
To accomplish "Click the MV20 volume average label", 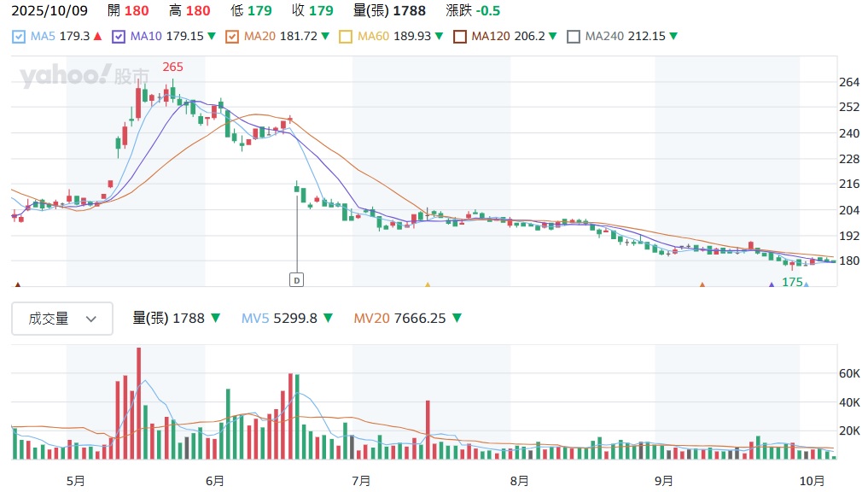I will 372,319.
